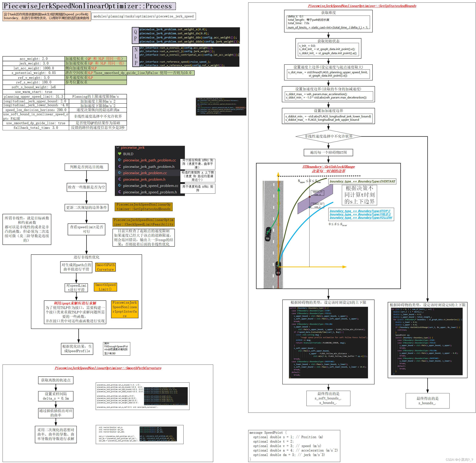Click the car at the path origin
Image resolution: width=476 pixels, height=463 pixels.
[278, 268]
